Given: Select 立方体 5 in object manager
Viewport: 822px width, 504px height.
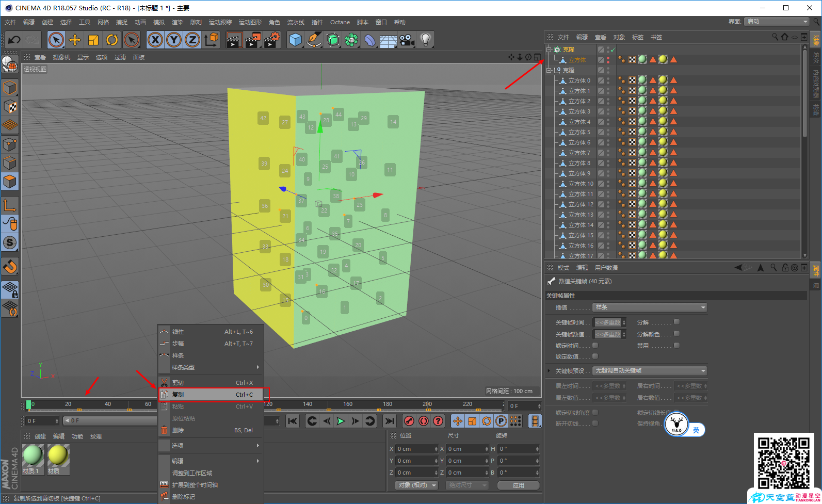Looking at the screenshot, I should click(x=579, y=132).
